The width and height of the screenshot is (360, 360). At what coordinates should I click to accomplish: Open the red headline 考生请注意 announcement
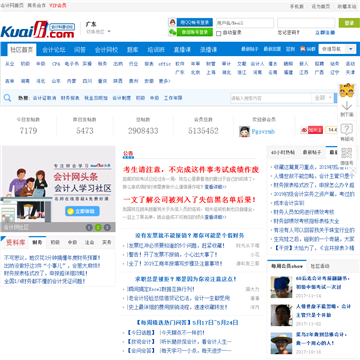[x=191, y=169]
